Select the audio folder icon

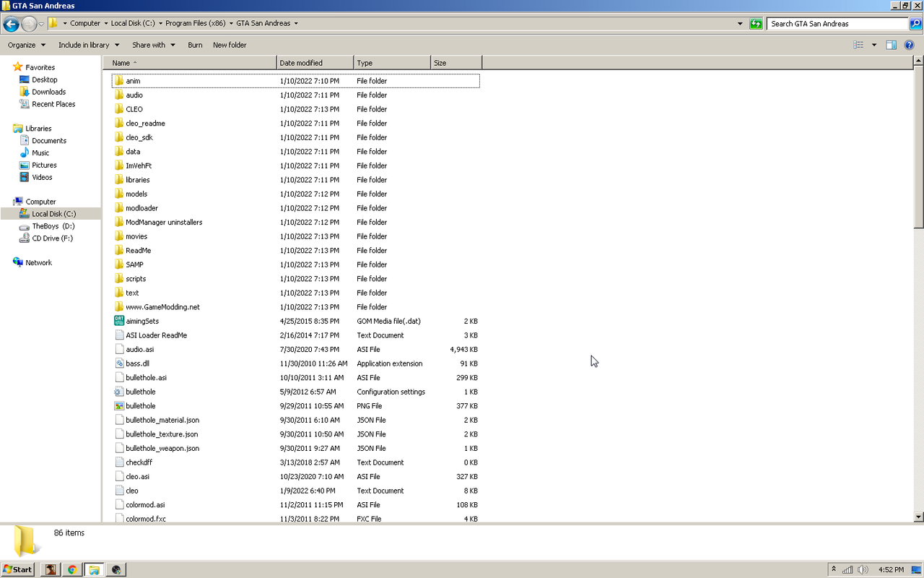(x=119, y=95)
